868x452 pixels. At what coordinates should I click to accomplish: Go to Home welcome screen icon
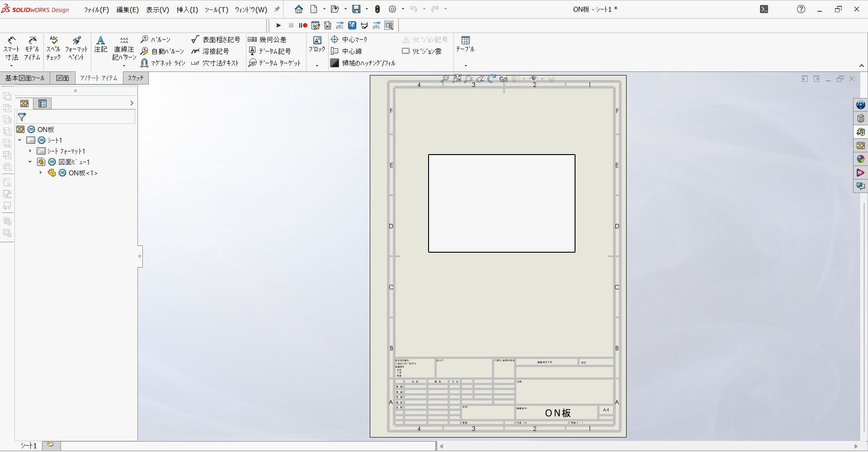coord(299,9)
